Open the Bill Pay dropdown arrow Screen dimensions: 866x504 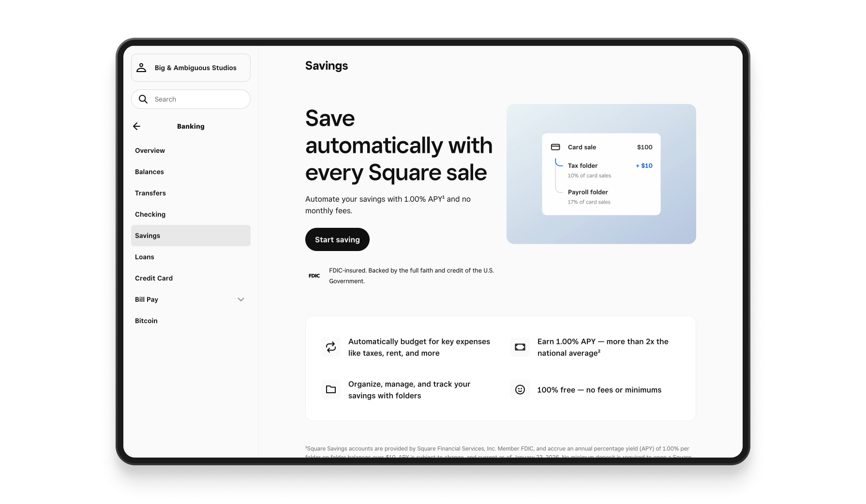241,299
